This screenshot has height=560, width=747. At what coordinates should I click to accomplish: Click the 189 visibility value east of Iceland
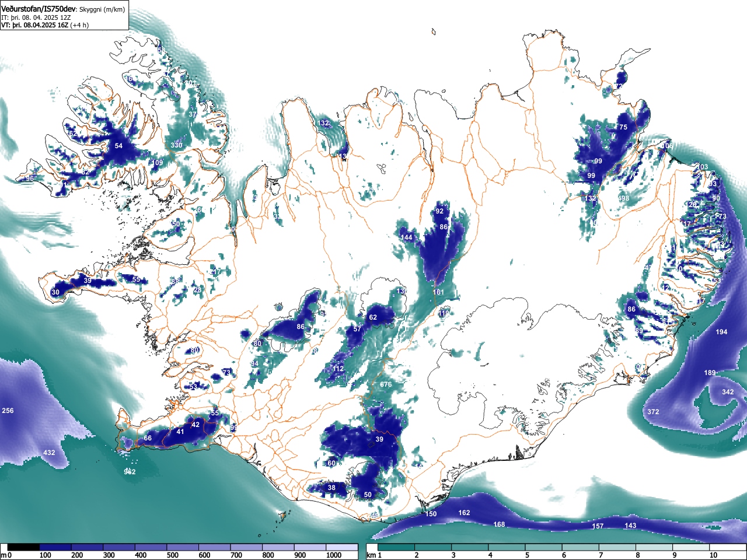[710, 373]
